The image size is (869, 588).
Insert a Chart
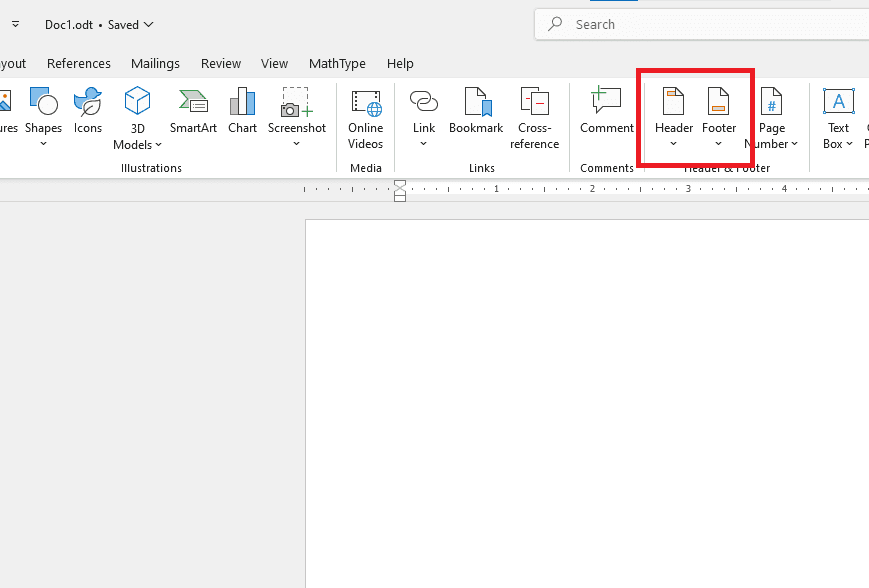pyautogui.click(x=242, y=110)
